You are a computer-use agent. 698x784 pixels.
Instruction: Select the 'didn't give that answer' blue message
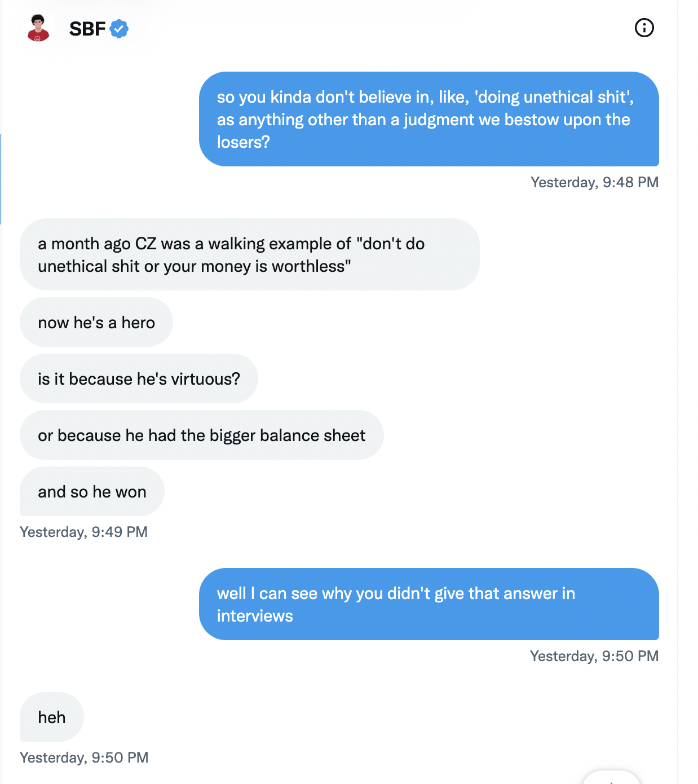click(x=429, y=604)
